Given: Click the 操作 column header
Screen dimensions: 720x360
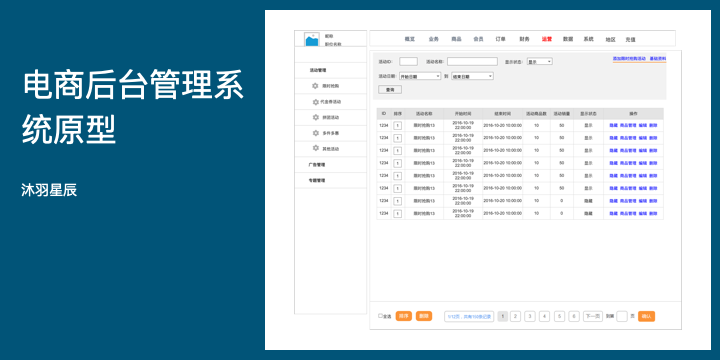Looking at the screenshot, I should click(633, 113).
